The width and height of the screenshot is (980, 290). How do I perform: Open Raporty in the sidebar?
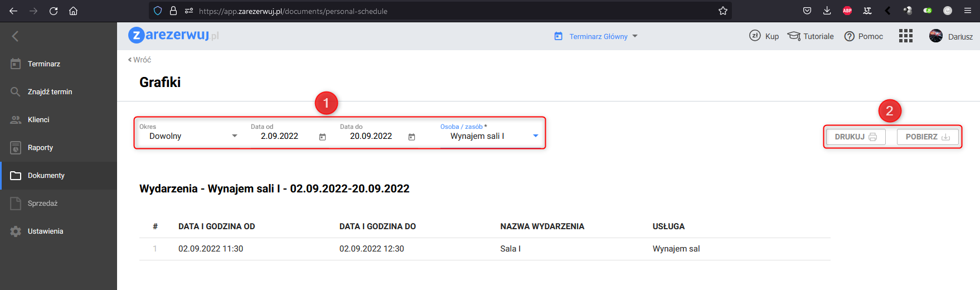click(x=40, y=148)
